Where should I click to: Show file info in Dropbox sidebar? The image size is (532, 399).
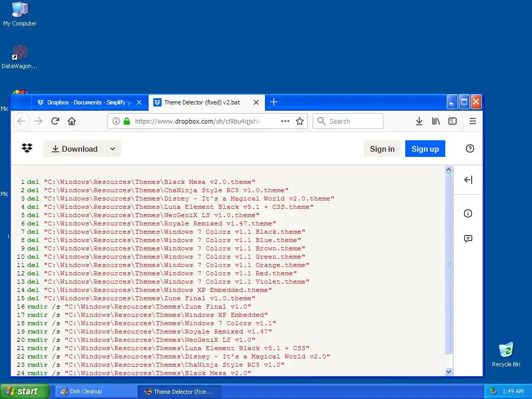point(468,214)
